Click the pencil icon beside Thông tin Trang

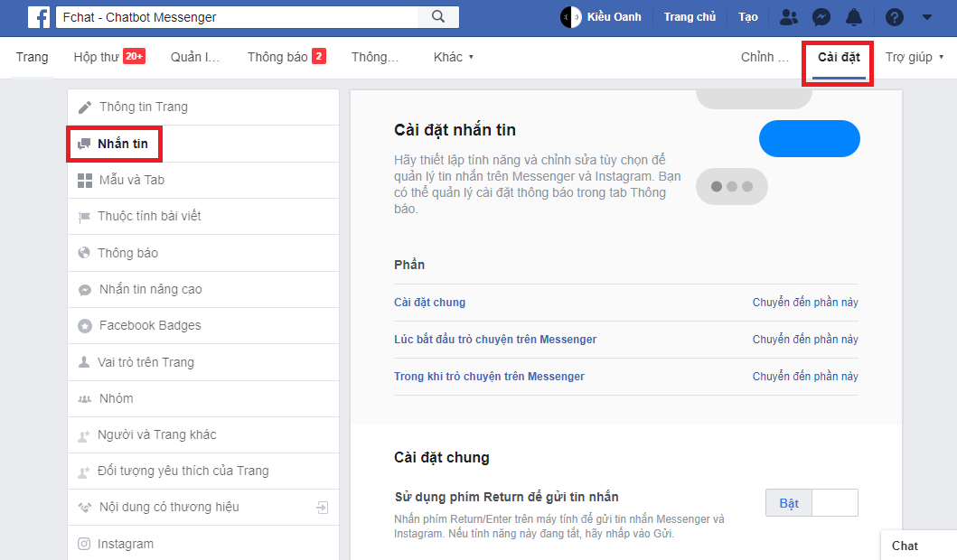(85, 107)
